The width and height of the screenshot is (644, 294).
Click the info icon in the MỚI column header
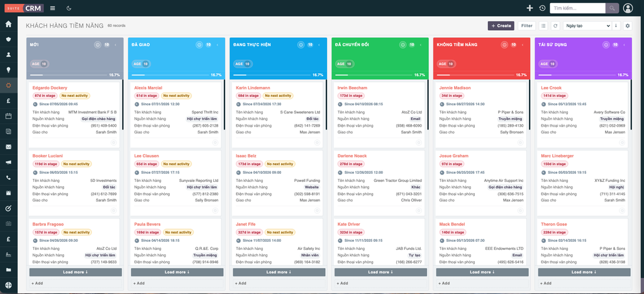click(97, 45)
